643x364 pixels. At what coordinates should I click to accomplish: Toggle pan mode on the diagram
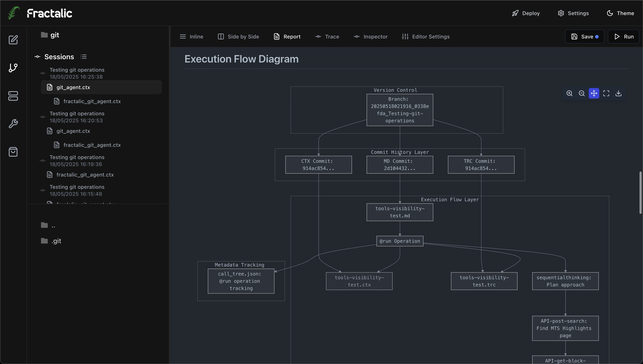[x=594, y=93]
